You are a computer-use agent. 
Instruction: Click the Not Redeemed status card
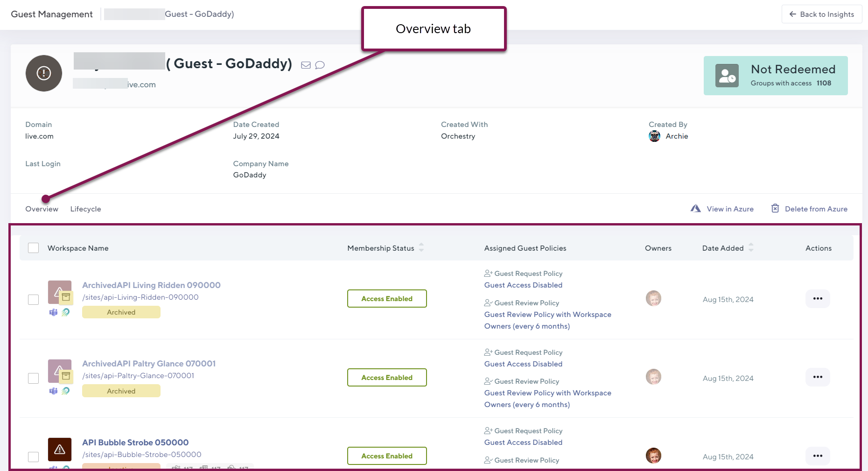[x=775, y=76]
